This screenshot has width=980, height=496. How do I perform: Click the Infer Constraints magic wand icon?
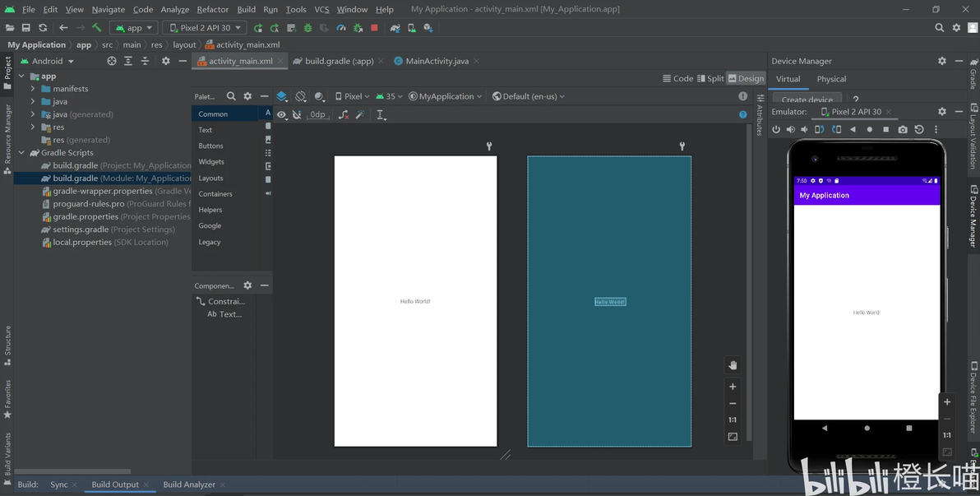click(359, 115)
